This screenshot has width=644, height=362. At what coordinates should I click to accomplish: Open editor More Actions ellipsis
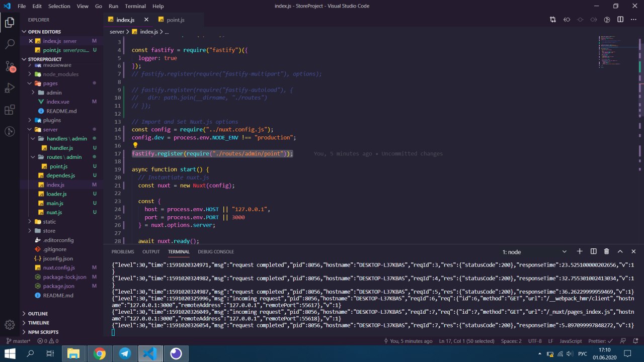tap(633, 20)
